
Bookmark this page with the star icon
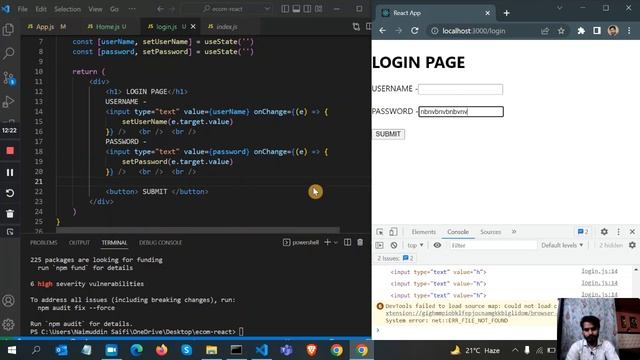click(561, 31)
